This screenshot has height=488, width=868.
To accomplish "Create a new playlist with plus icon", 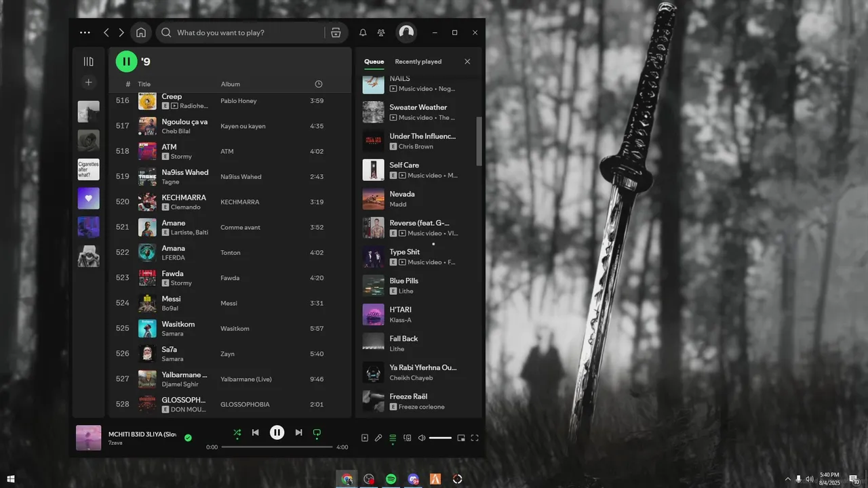I will [x=88, y=83].
